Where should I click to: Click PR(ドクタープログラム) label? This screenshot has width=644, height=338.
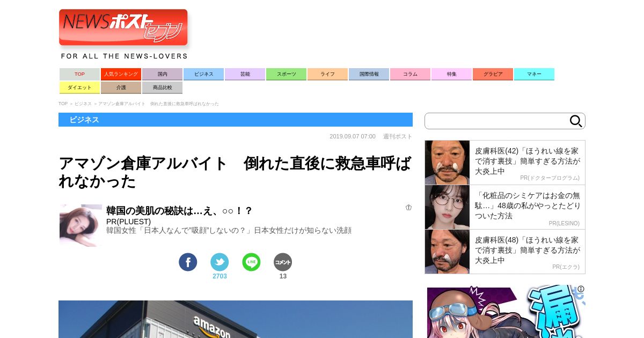pos(550,178)
